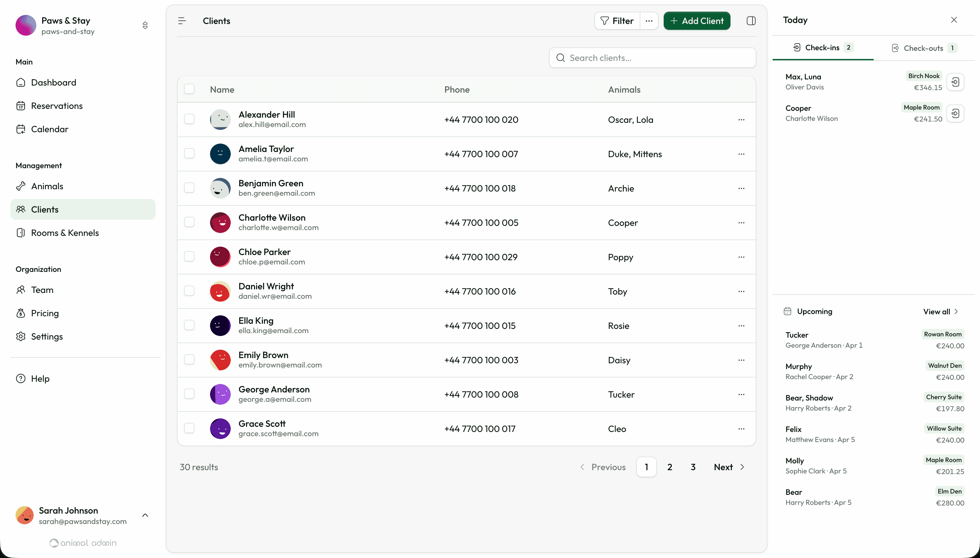Go to page 2 of results
This screenshot has width=980, height=558.
pos(670,467)
